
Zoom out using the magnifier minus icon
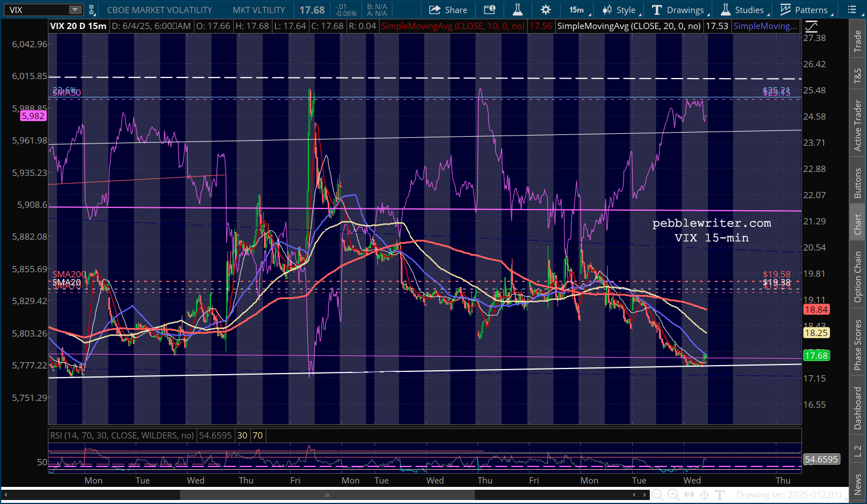(x=657, y=495)
